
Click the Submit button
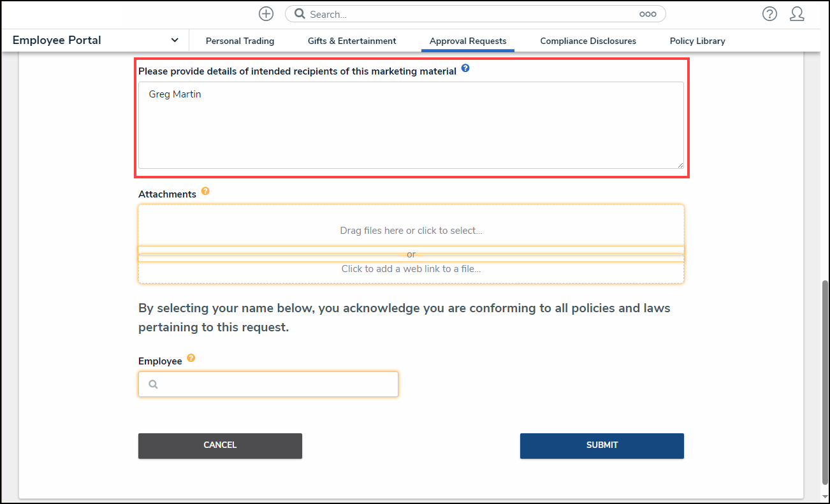pos(602,445)
